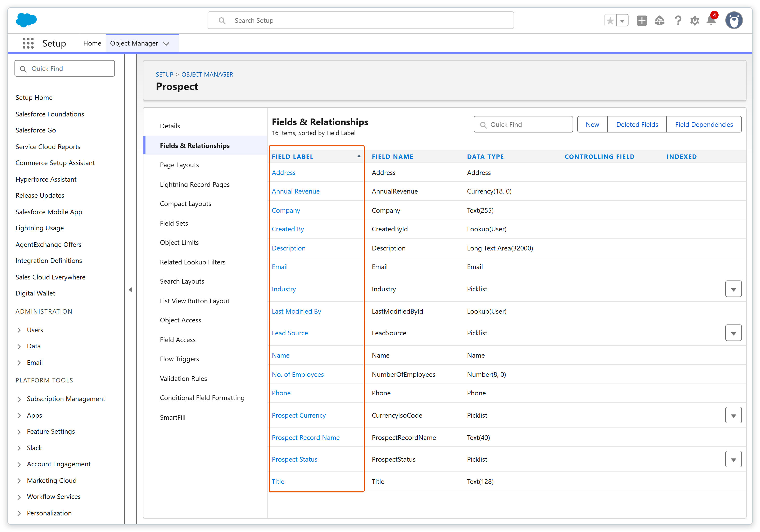The width and height of the screenshot is (760, 532).
Task: Click the favorites star icon
Action: [x=610, y=20]
